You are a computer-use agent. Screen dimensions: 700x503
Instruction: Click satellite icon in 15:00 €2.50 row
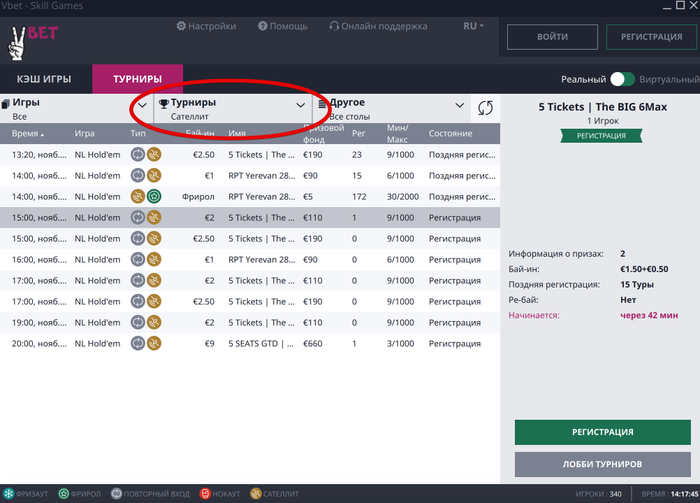click(x=154, y=238)
